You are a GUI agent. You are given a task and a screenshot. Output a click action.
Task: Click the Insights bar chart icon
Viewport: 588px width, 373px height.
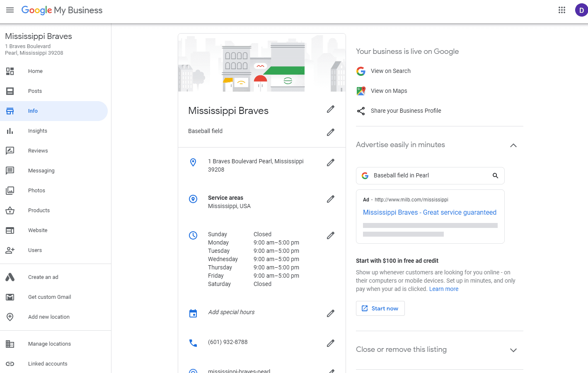10,131
